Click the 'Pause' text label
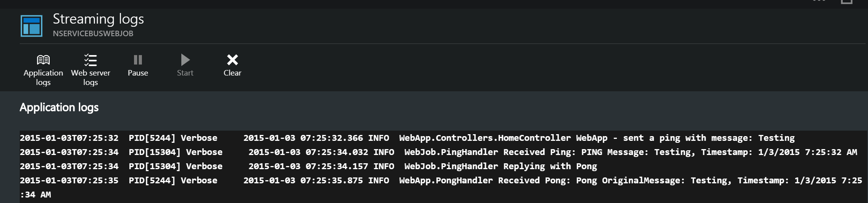868x203 pixels. click(138, 73)
